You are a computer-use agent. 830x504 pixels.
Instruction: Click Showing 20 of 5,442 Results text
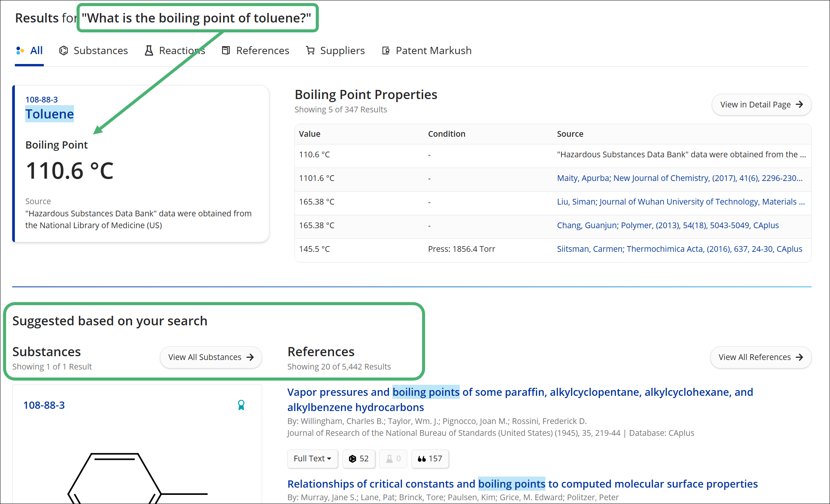tap(339, 367)
